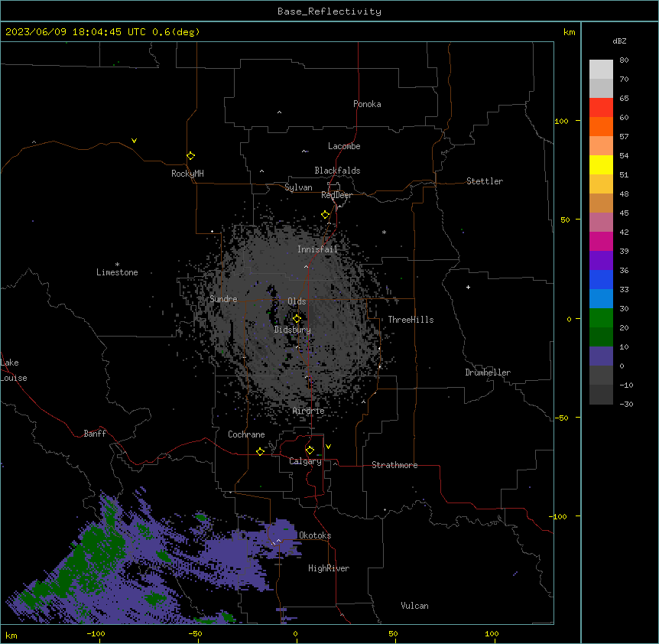The image size is (659, 644).
Task: Click the ThreeHills town label
Action: [411, 320]
